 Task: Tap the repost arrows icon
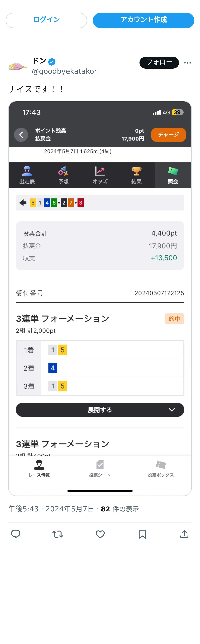pyautogui.click(x=58, y=534)
